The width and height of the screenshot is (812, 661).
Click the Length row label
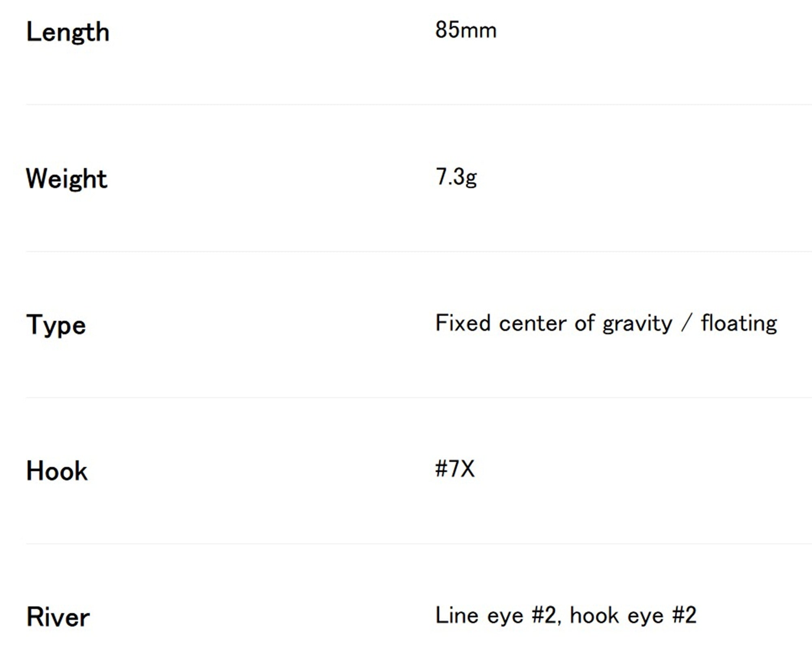(x=68, y=32)
